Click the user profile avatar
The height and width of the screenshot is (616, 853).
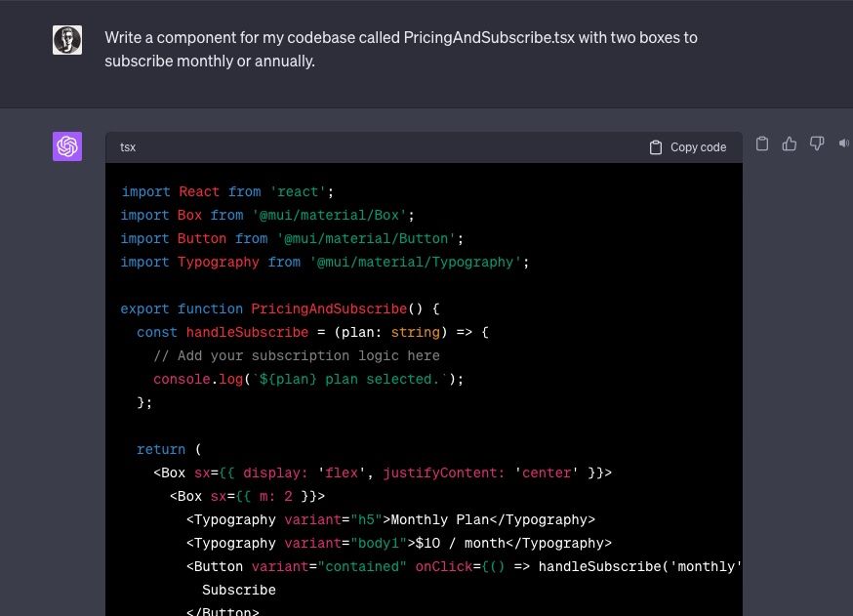[67, 40]
